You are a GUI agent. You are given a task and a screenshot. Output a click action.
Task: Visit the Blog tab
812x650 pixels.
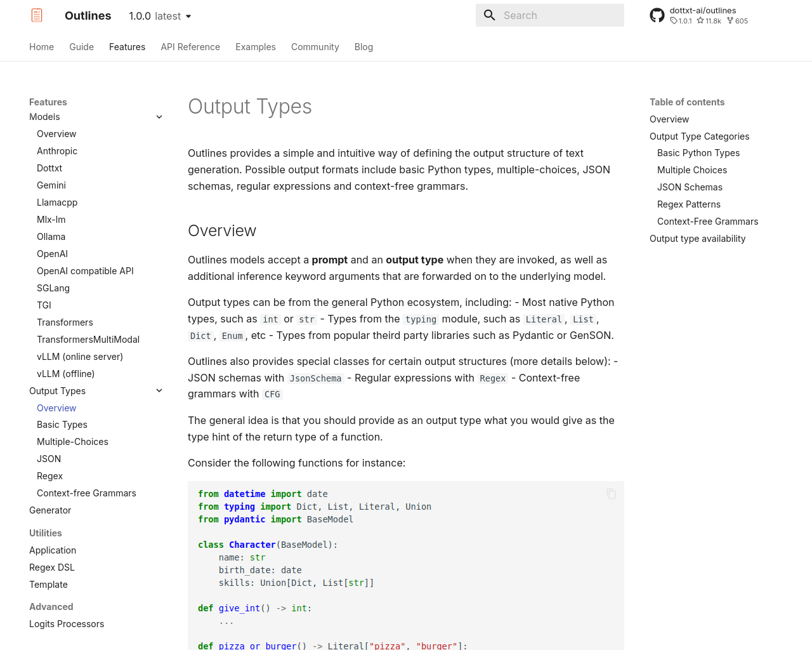363,47
